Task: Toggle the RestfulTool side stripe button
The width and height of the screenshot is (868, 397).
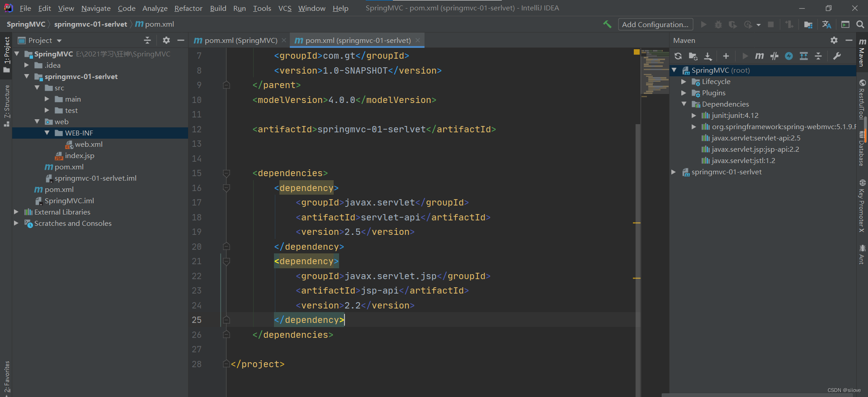Action: (862, 99)
